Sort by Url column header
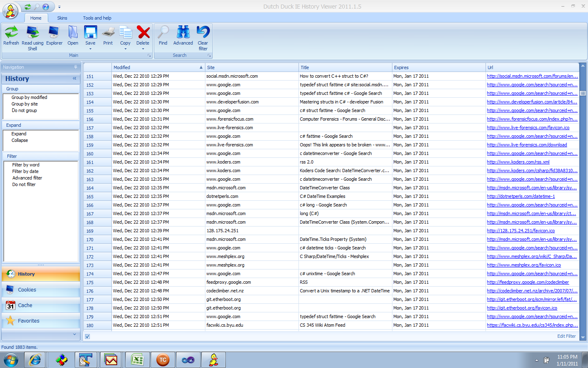 [532, 67]
